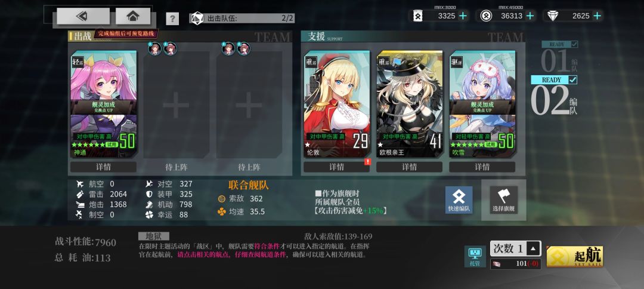Select fleet 02 编队 tab
The width and height of the screenshot is (644, 289).
[555, 98]
